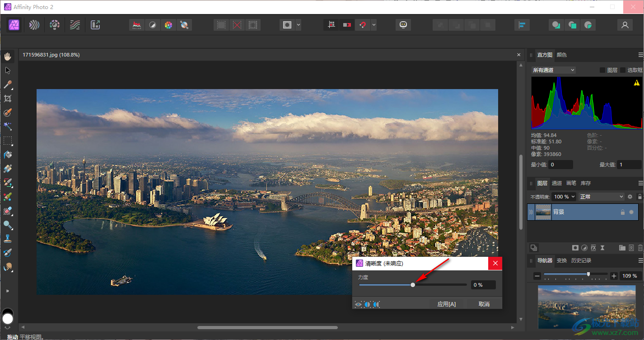Enable the 图层 checkbox in histogram
This screenshot has height=340, width=644.
click(602, 70)
